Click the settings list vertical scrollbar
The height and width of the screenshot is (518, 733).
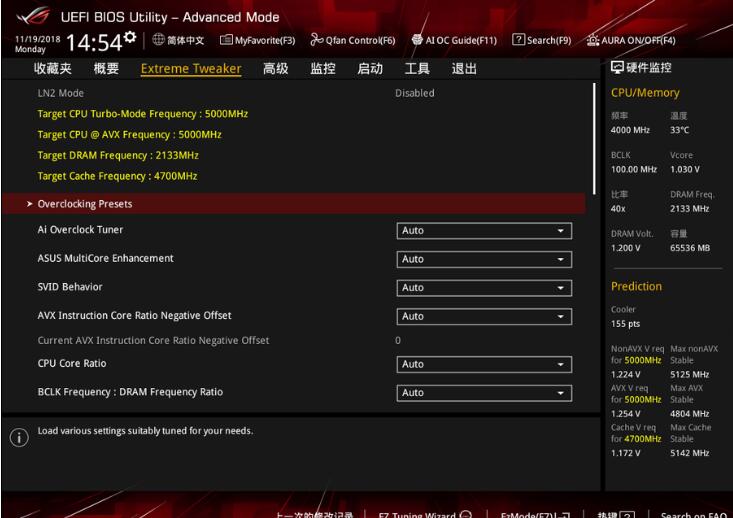click(x=594, y=138)
